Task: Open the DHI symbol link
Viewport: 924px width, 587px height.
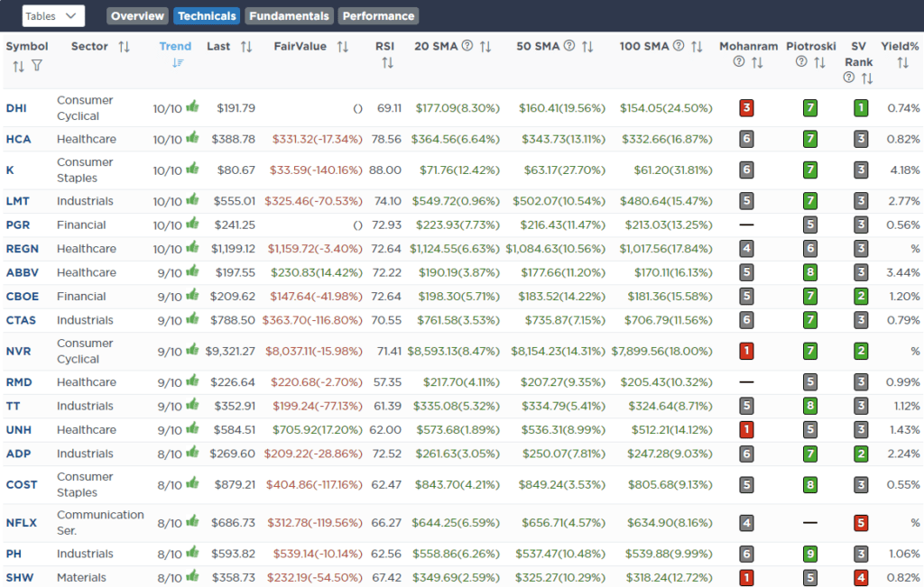Action: (16, 108)
